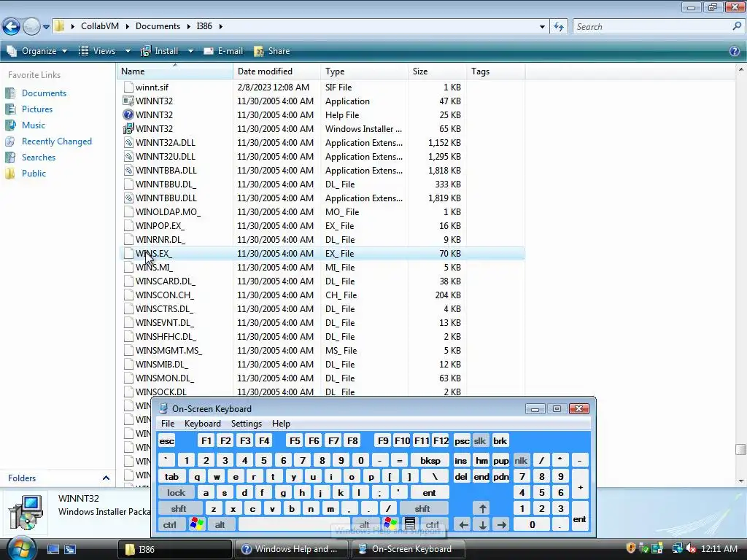The image size is (747, 560).
Task: Select CollabVM in the breadcrumb path
Action: [99, 26]
